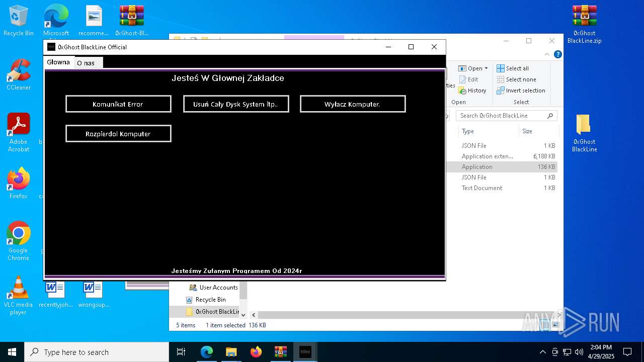This screenshot has width=644, height=362.
Task: Click the Search 0xGhost BlackLine field
Action: coord(507,116)
